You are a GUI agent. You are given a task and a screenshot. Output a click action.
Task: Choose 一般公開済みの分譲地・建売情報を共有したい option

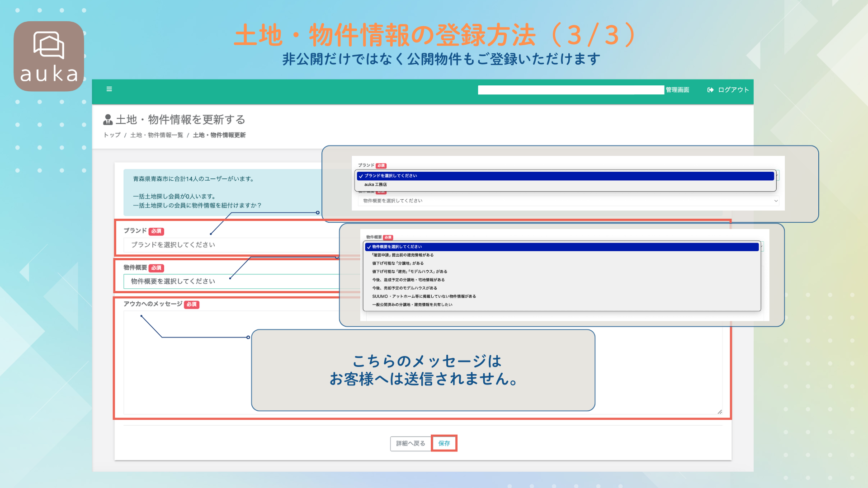[x=562, y=305]
